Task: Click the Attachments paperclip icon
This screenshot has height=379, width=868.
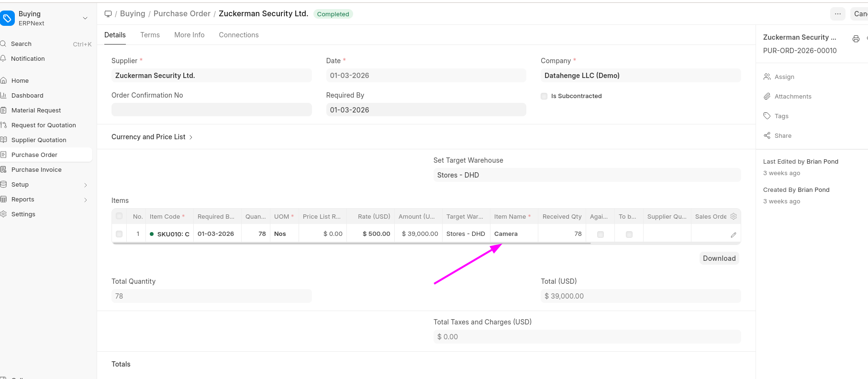Action: [767, 96]
